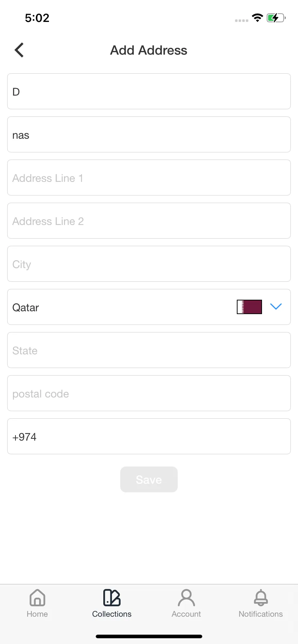Open the Qatar country selector
Viewport: 298px width, 644px height.
click(x=149, y=307)
